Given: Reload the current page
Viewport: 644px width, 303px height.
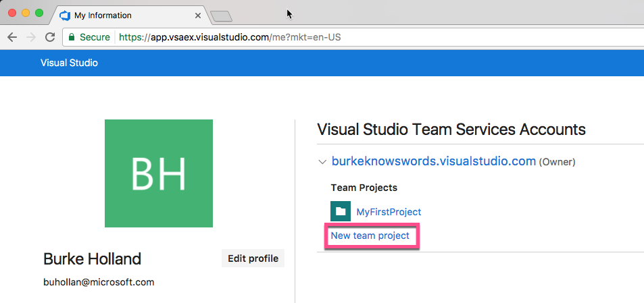Looking at the screenshot, I should (49, 37).
